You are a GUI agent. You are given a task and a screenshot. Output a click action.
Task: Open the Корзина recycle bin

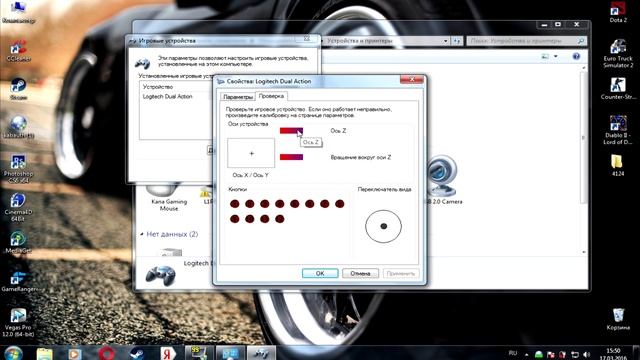click(618, 319)
